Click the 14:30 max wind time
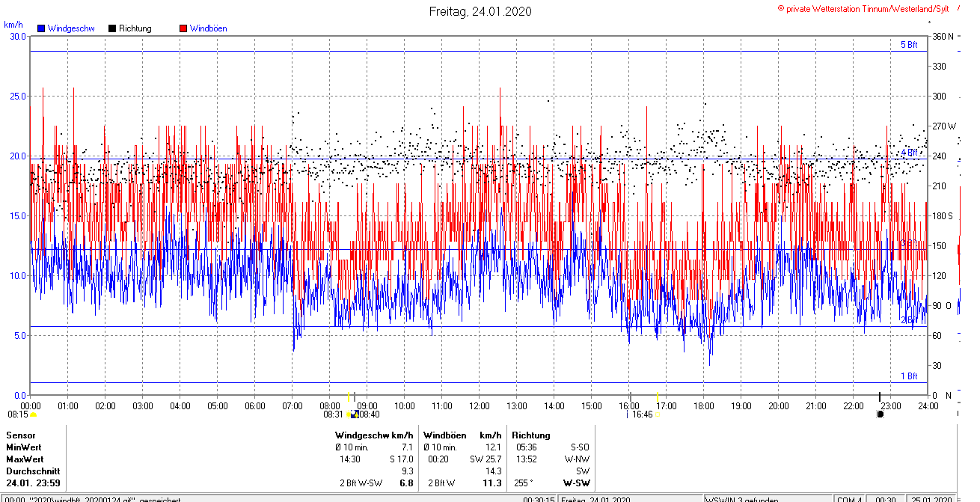Screen dimensions: 980x502 pos(351,459)
